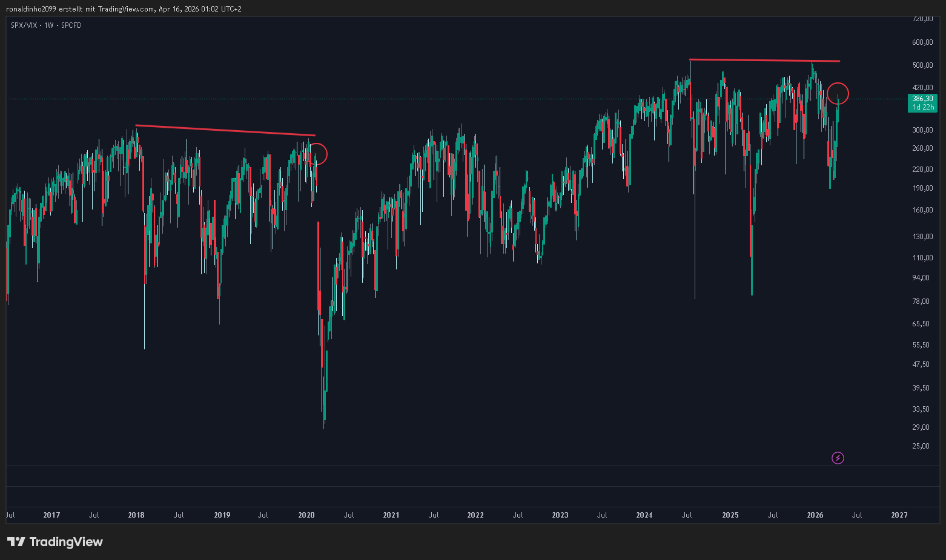Select the 55,50 price axis label
Screen dimensions: 946x560
(x=921, y=345)
